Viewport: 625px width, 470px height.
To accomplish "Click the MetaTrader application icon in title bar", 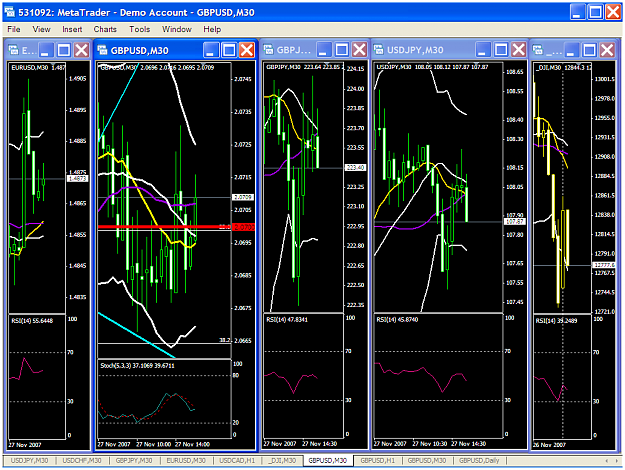I will tap(10, 12).
